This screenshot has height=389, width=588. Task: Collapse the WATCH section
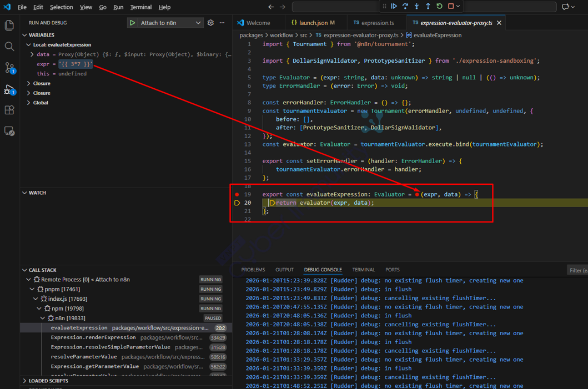[x=25, y=193]
